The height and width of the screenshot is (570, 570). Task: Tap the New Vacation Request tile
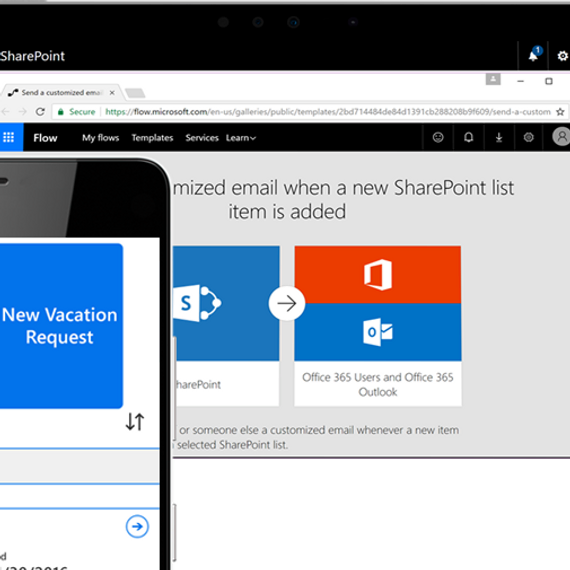pos(60,326)
